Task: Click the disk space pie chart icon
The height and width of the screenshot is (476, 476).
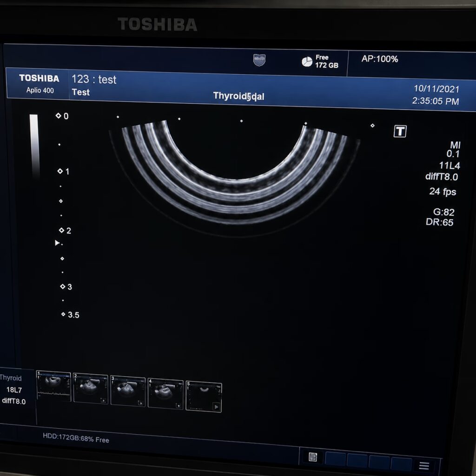Action: click(x=307, y=62)
